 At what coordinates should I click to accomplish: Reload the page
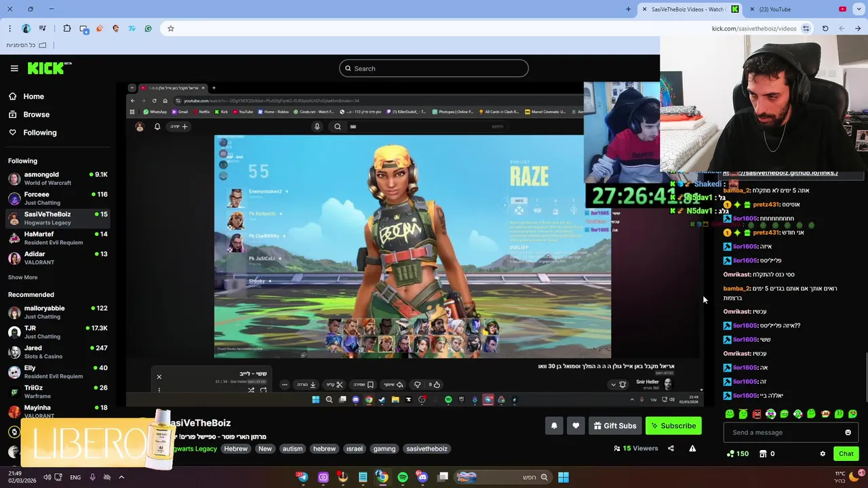[x=825, y=28]
